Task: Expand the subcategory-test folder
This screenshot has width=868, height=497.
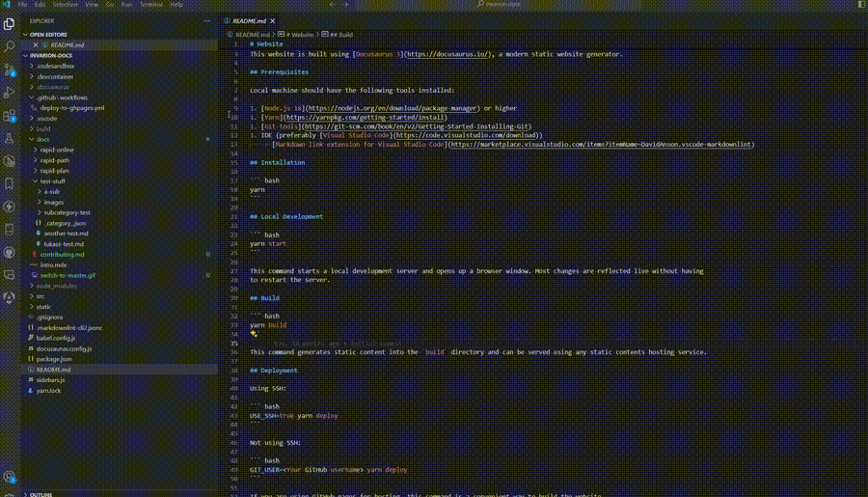Action: [40, 212]
